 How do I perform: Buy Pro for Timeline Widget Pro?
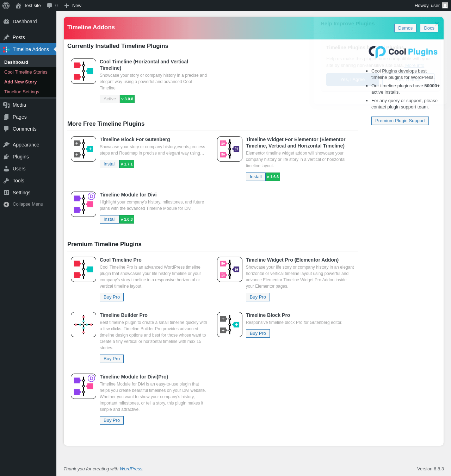pos(258,297)
